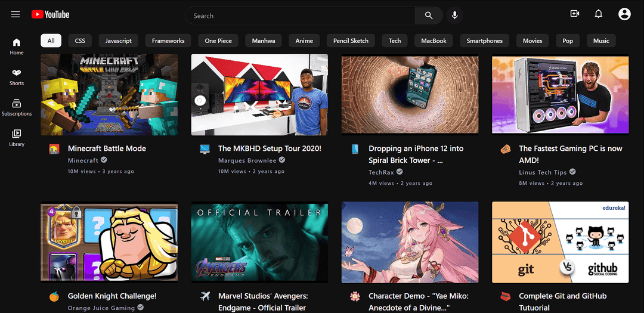Select the Frameworks filter chip
This screenshot has width=644, height=313.
(x=168, y=41)
